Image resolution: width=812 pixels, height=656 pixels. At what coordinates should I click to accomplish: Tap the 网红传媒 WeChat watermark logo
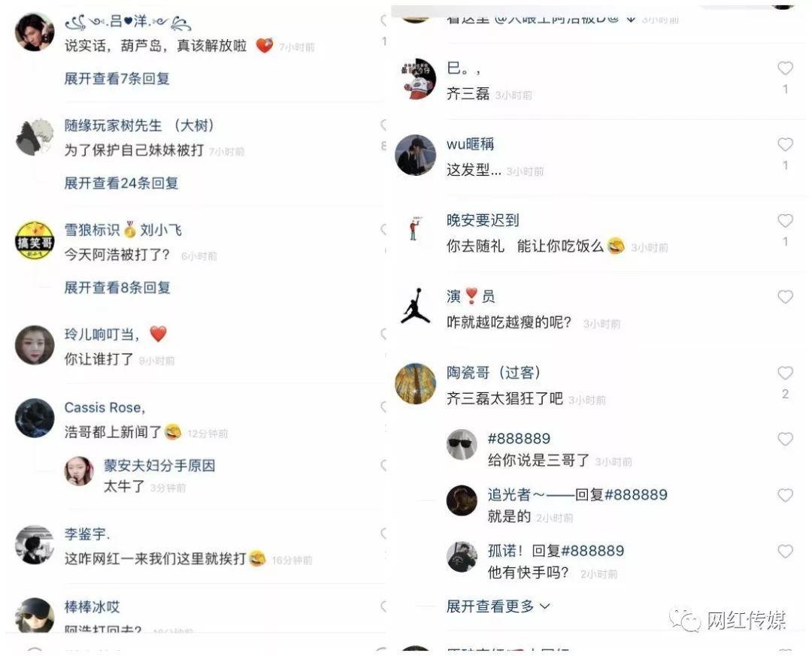point(727,620)
